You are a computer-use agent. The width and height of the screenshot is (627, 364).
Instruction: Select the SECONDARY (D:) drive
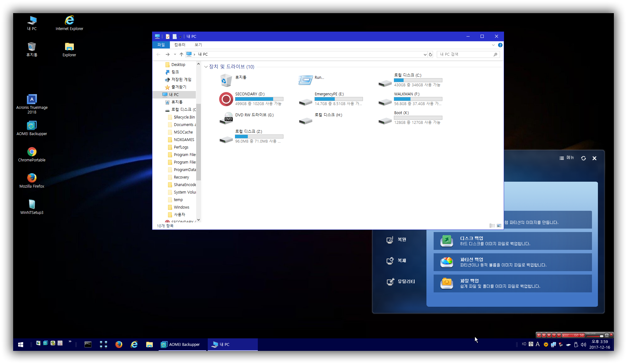tap(251, 99)
